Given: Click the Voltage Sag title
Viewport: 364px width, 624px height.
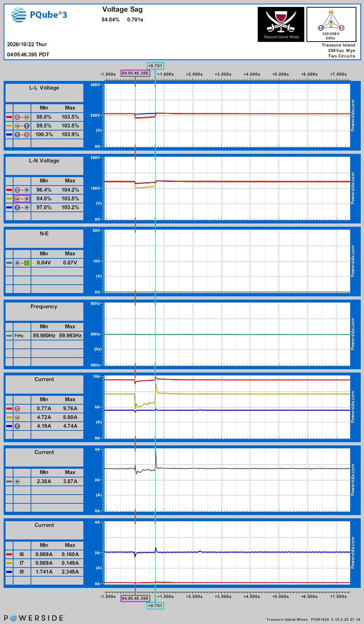Looking at the screenshot, I should coord(122,10).
